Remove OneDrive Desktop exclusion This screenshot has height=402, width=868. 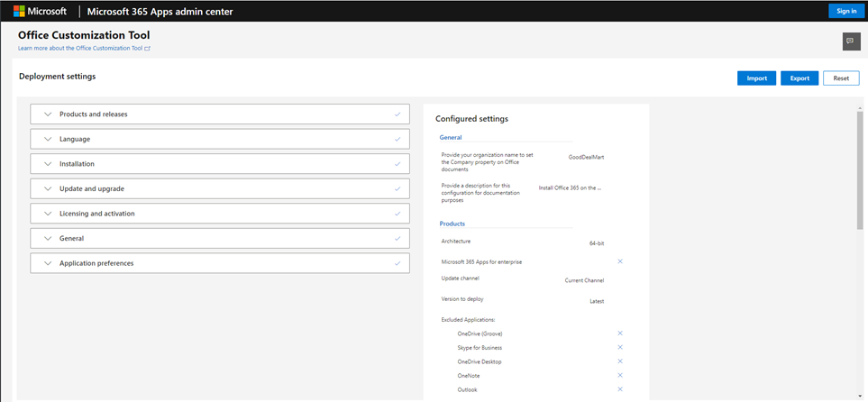tap(620, 361)
